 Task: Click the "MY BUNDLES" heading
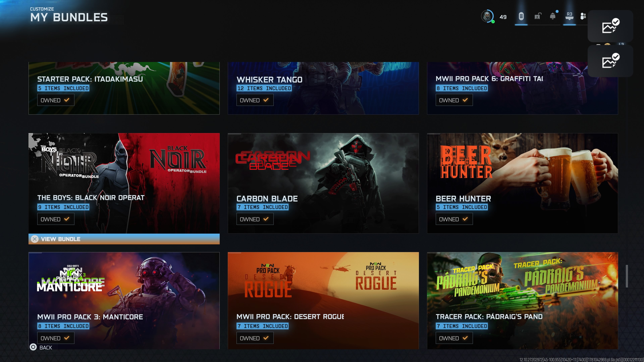click(x=69, y=17)
